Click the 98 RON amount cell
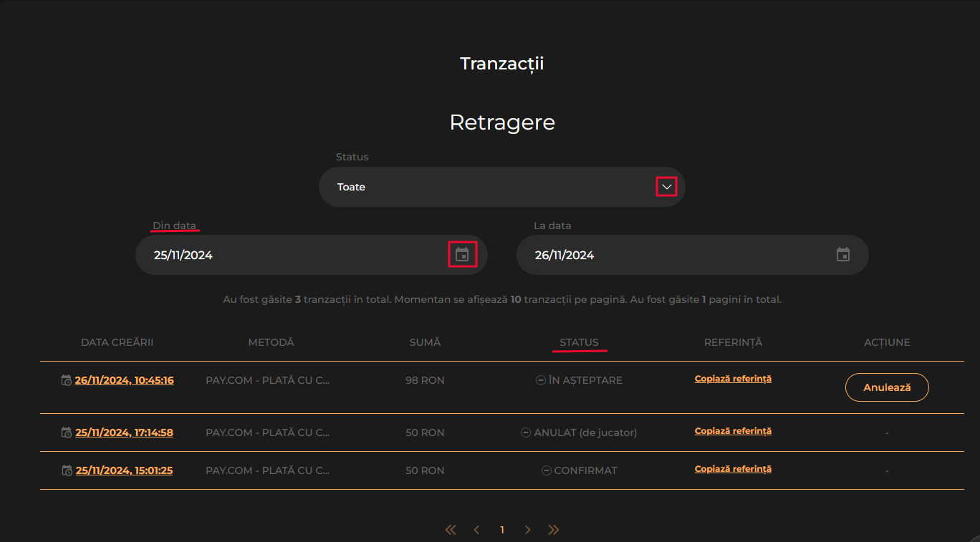 [x=425, y=380]
